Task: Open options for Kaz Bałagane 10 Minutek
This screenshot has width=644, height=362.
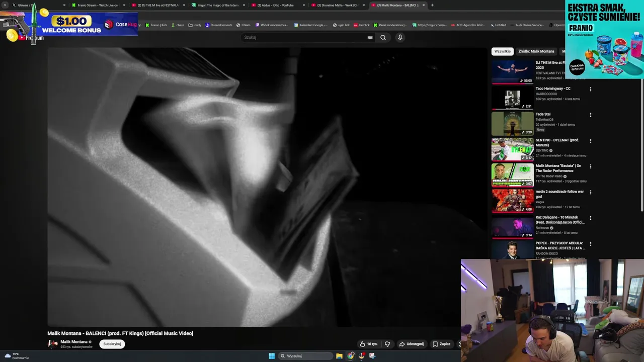Action: [590, 218]
